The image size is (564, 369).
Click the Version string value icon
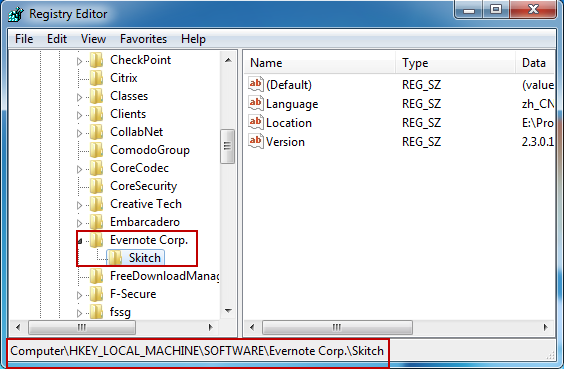[x=256, y=141]
